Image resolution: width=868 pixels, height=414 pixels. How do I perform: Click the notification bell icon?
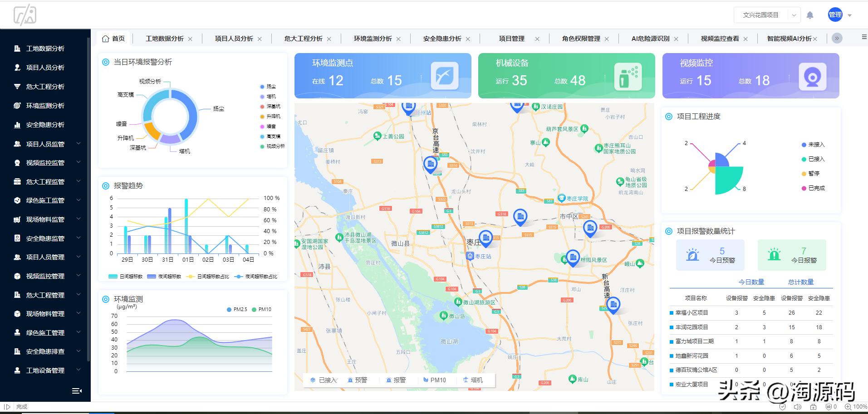(810, 15)
